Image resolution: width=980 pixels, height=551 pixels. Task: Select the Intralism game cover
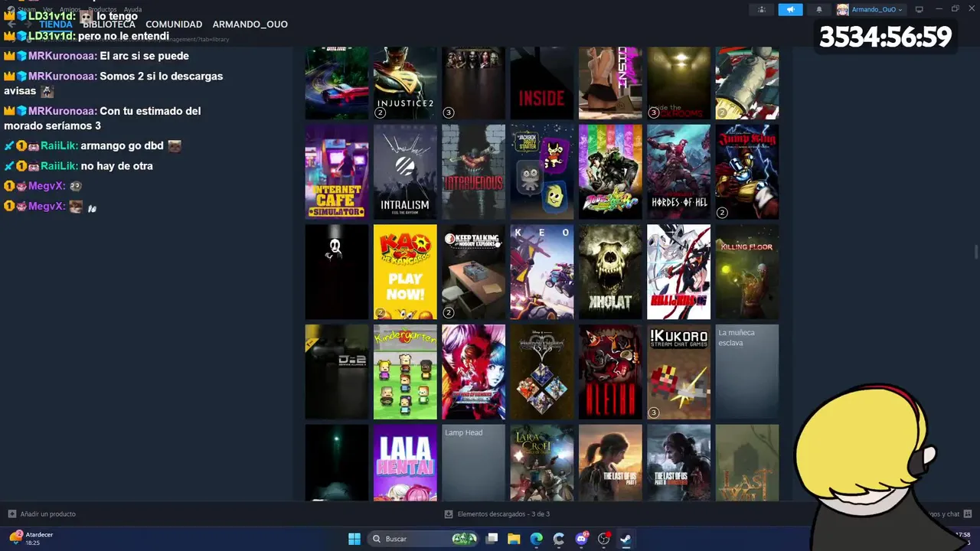405,172
